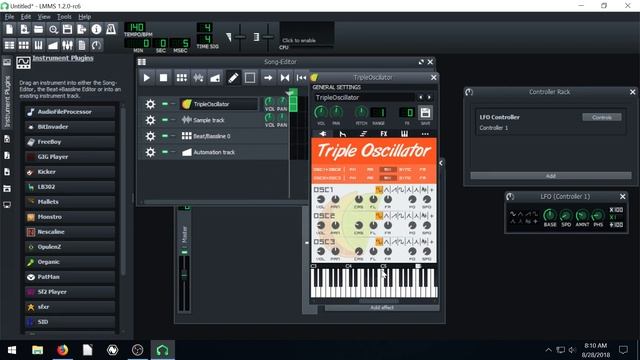Viewport: 640px width, 360px height.
Task: Set the LFO multiplier to X100
Action: [616, 210]
